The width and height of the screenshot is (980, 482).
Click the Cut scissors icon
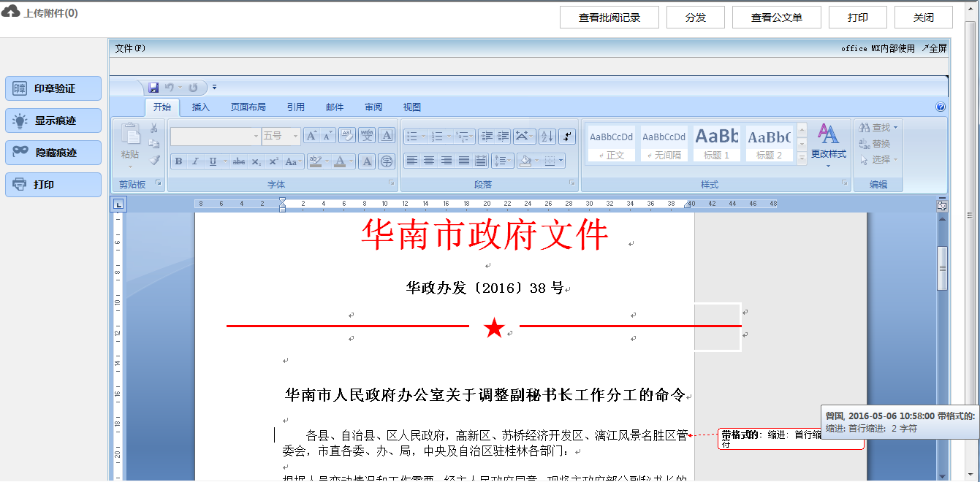point(154,129)
